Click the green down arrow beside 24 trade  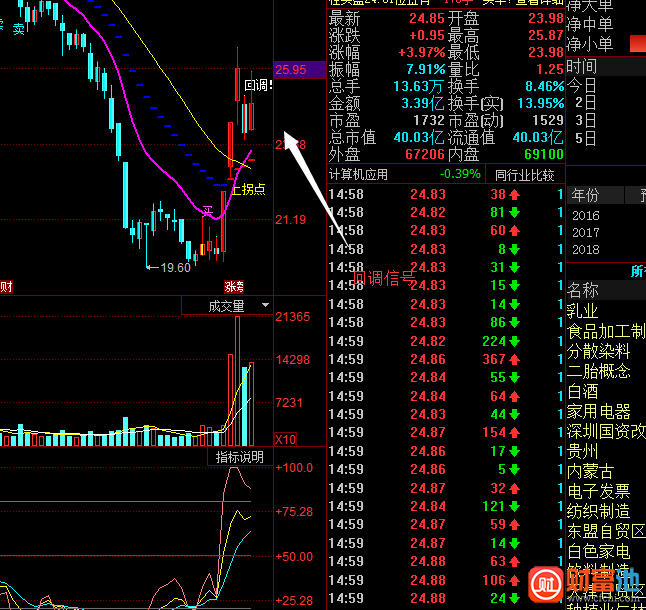click(x=514, y=598)
